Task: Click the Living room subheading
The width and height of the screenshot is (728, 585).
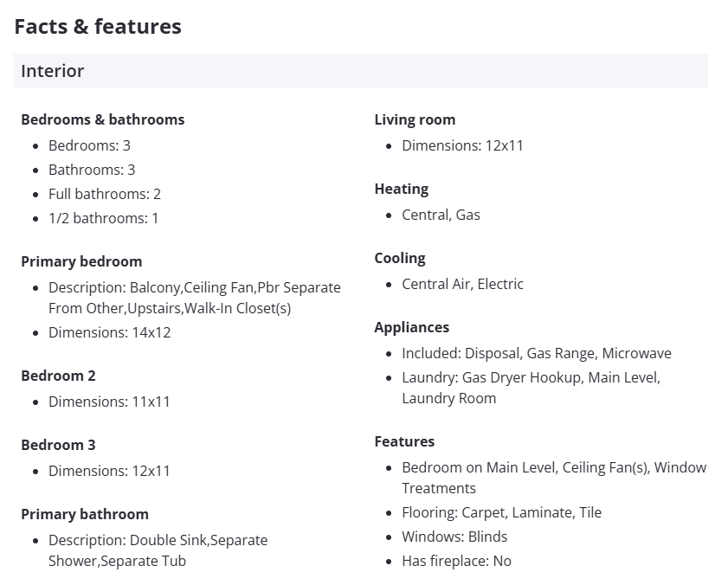Action: pyautogui.click(x=415, y=119)
